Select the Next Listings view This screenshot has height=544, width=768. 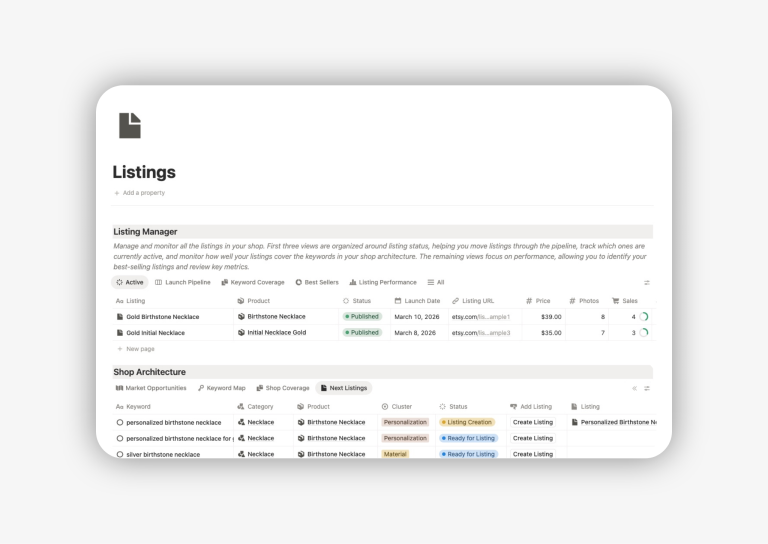coord(344,388)
